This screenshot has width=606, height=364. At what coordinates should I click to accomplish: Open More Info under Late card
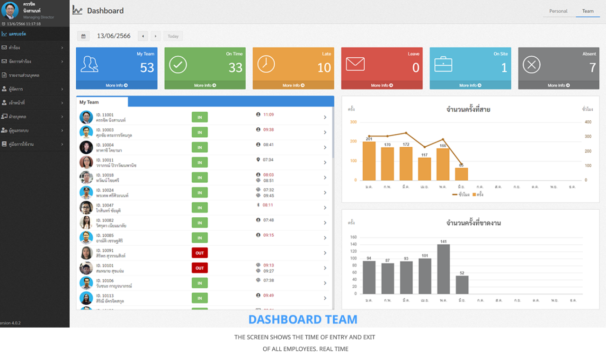point(294,85)
